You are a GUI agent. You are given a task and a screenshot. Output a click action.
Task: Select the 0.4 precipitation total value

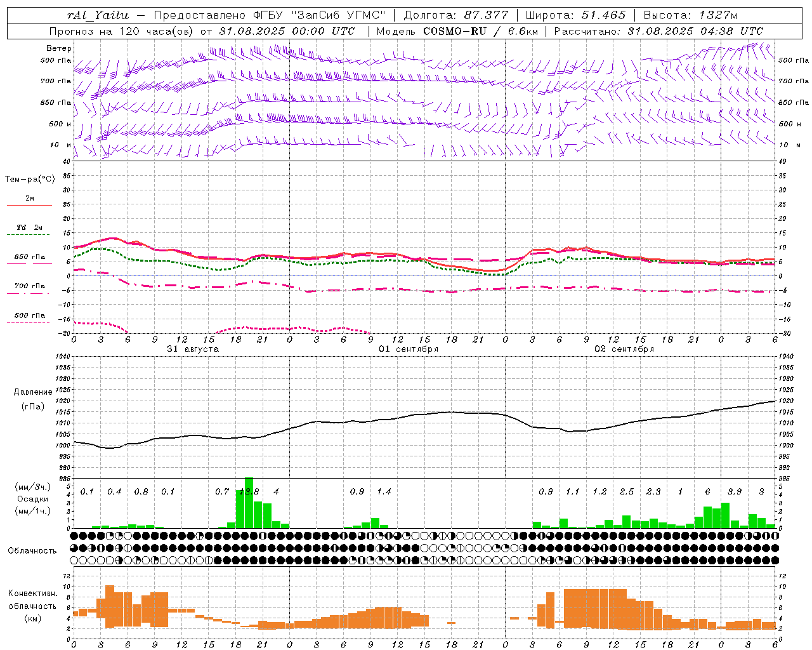(x=114, y=491)
